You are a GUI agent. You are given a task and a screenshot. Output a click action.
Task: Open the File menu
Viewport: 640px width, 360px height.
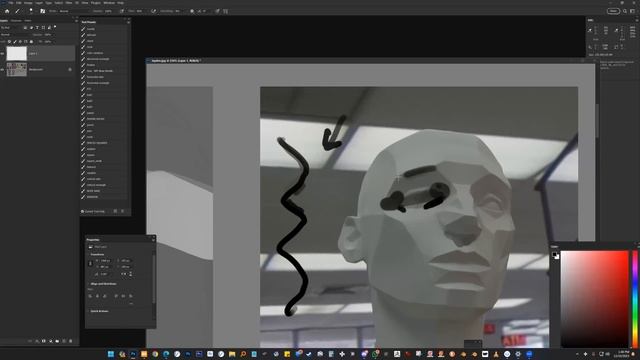point(11,3)
